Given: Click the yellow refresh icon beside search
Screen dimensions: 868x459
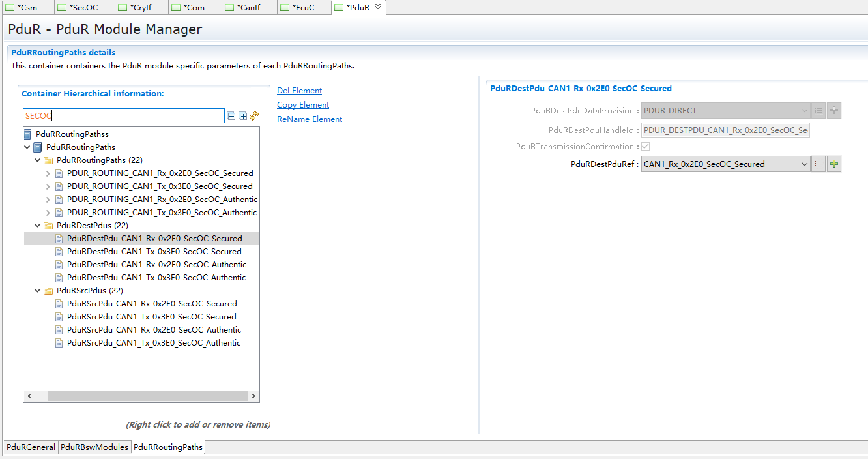Looking at the screenshot, I should 254,115.
